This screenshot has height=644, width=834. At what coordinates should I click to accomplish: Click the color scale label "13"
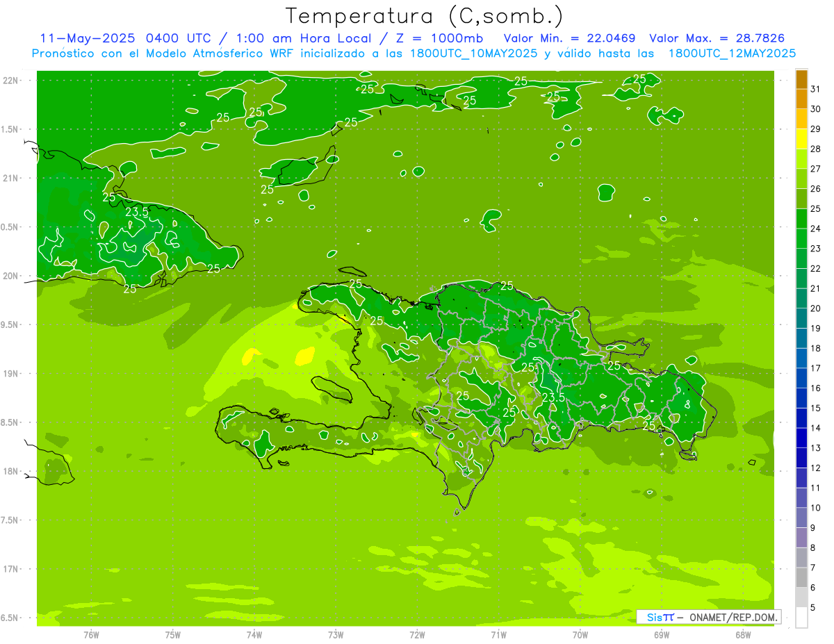click(x=816, y=448)
